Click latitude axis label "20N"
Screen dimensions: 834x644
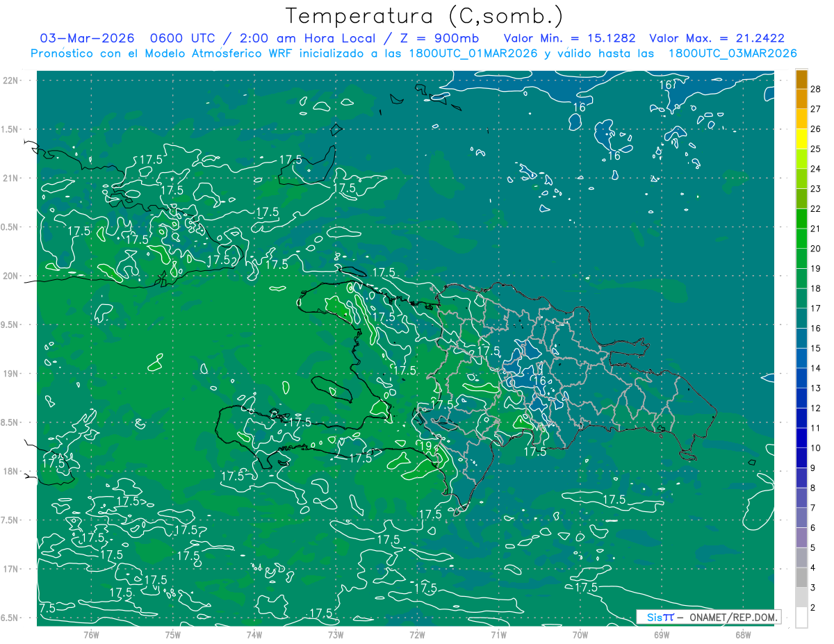(11, 276)
